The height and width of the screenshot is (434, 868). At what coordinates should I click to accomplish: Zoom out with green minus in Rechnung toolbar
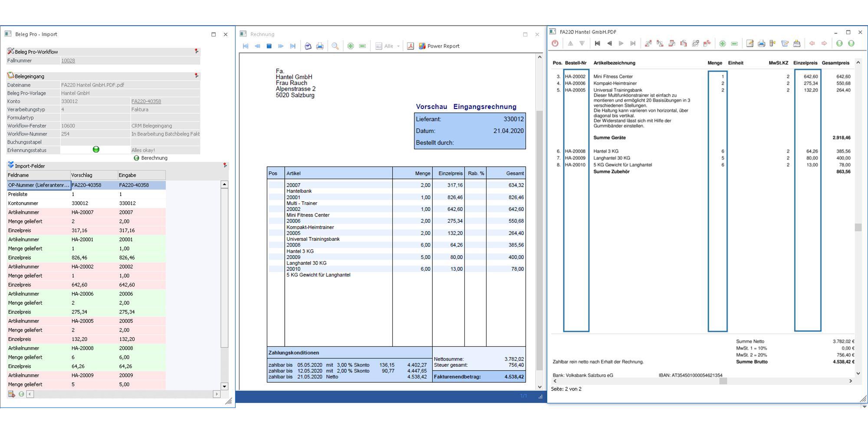pos(362,46)
